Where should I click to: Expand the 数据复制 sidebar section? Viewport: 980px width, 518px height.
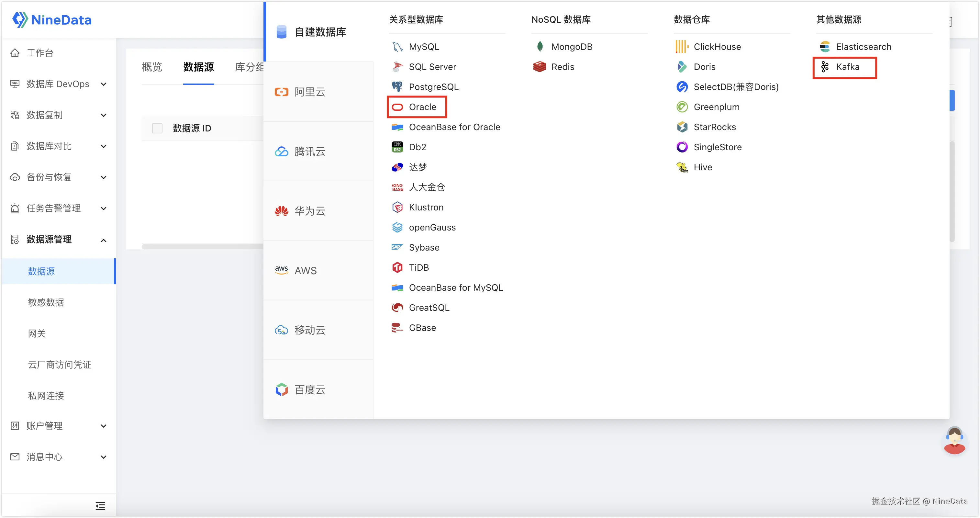point(58,115)
